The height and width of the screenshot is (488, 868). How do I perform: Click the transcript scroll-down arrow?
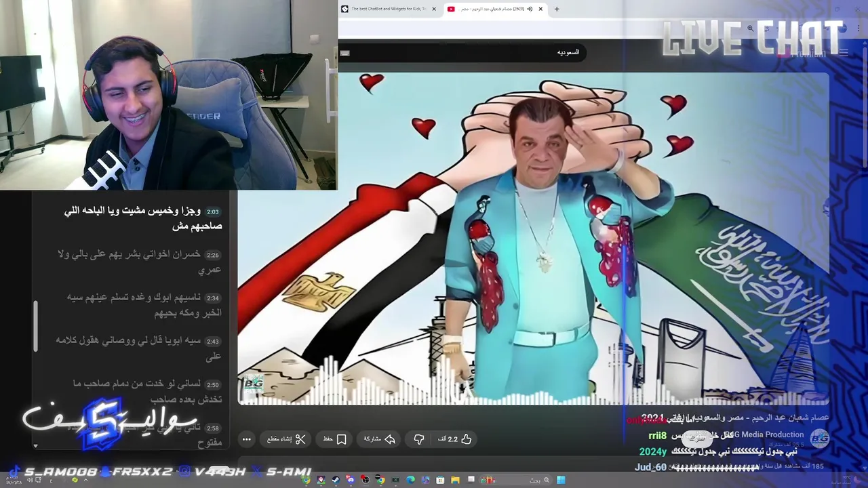point(36,446)
